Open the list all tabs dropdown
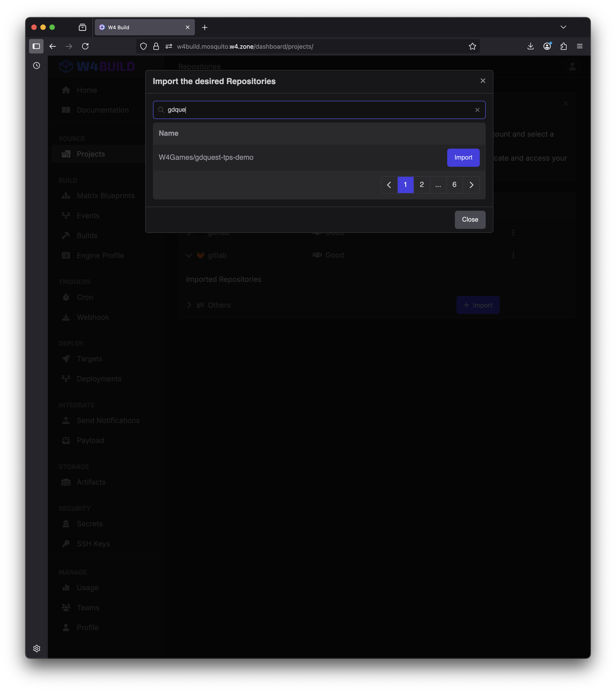Screen dimensions: 616x692 click(563, 27)
